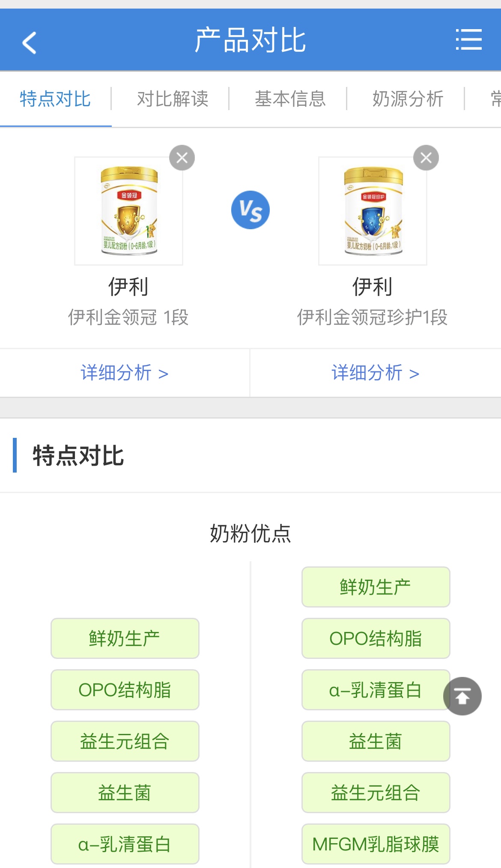
Task: Remove 伊利金领冠珍护1段 with X icon
Action: pos(426,158)
